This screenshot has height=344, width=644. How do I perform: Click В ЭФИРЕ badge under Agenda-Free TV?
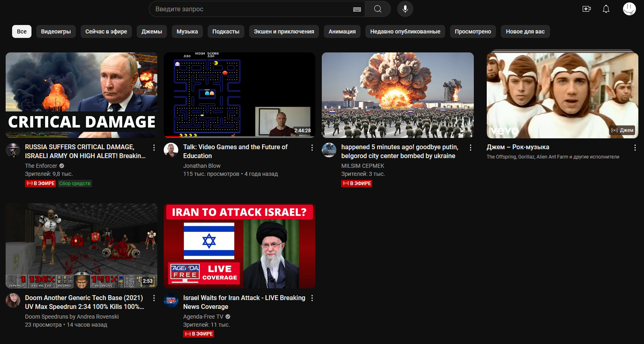(x=199, y=334)
